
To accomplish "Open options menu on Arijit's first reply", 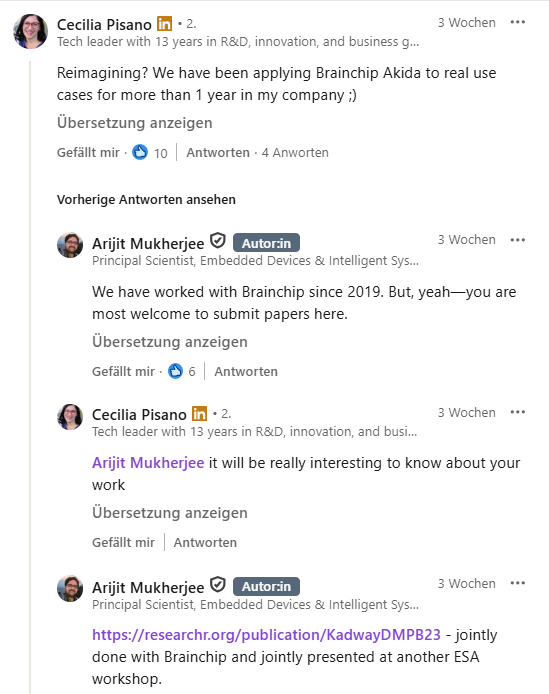I will click(x=517, y=240).
